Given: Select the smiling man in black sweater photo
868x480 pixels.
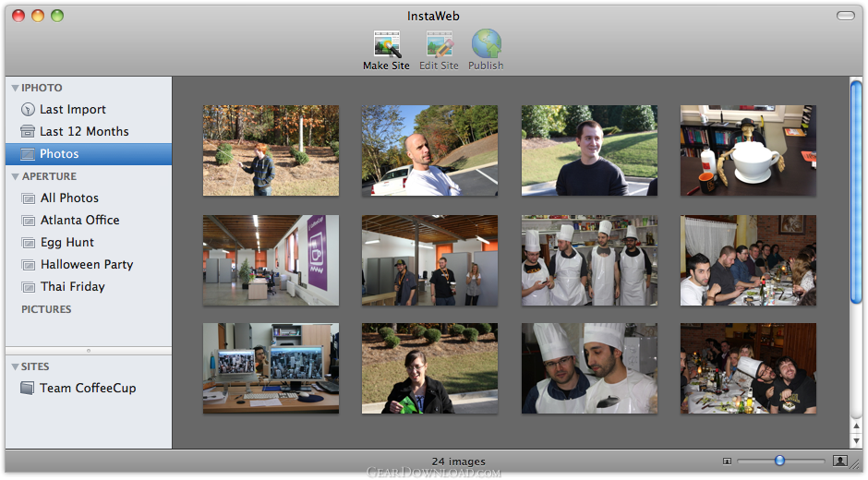Looking at the screenshot, I should tap(589, 150).
